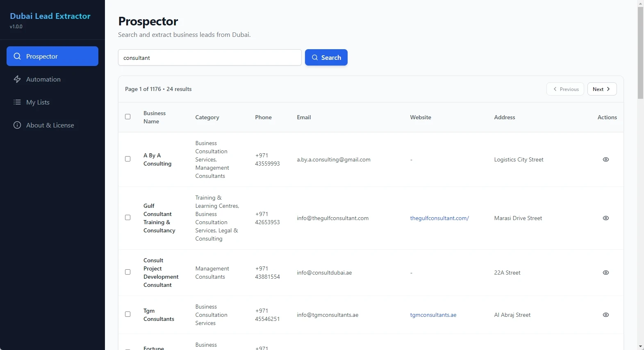Viewport: 644px width, 350px height.
Task: Click the eye icon for Tgm Consultants
Action: (x=606, y=315)
